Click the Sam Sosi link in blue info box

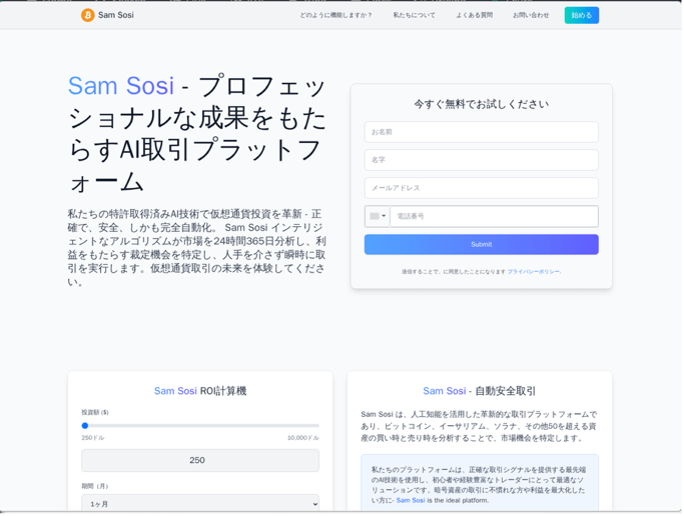(x=410, y=500)
